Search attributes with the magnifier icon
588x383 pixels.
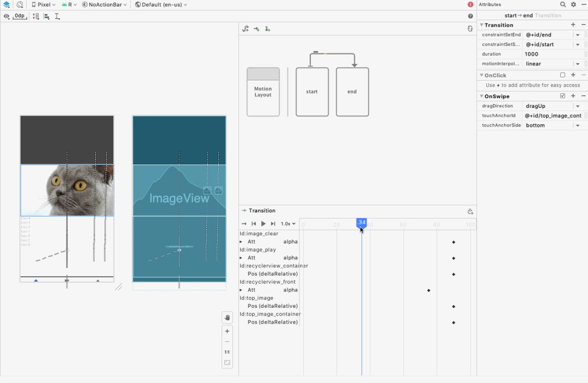click(563, 4)
